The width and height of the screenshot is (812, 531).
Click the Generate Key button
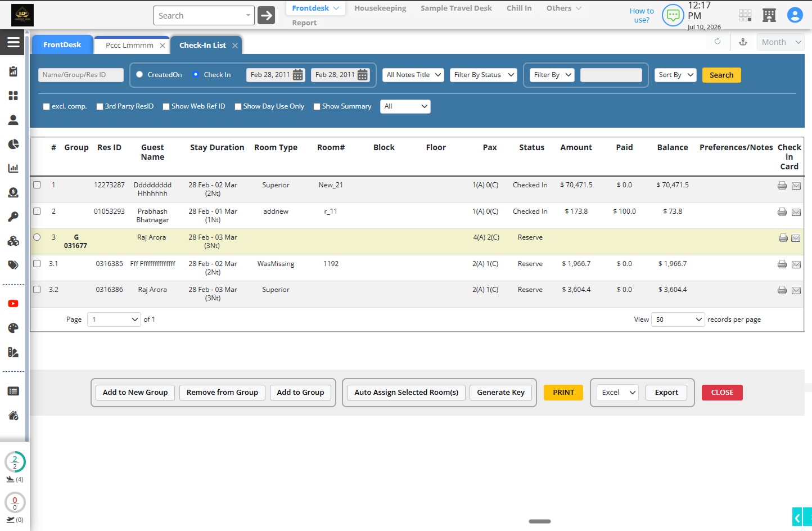501,393
